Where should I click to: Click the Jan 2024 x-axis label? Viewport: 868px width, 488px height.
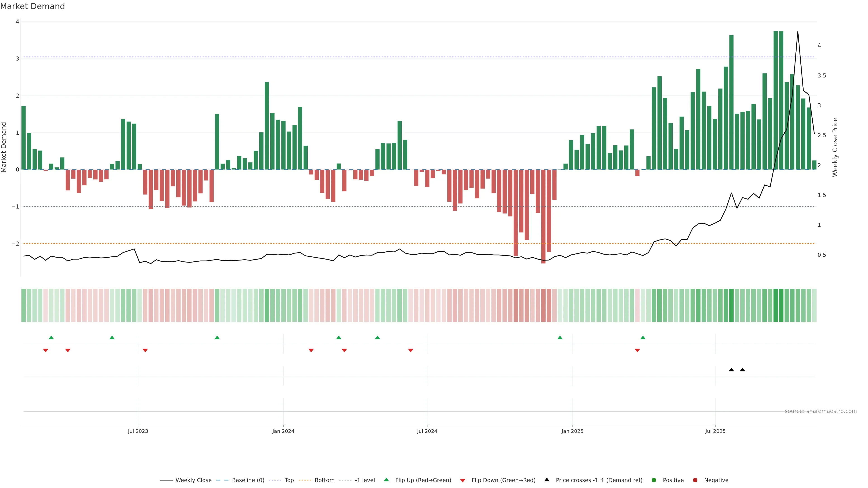283,431
